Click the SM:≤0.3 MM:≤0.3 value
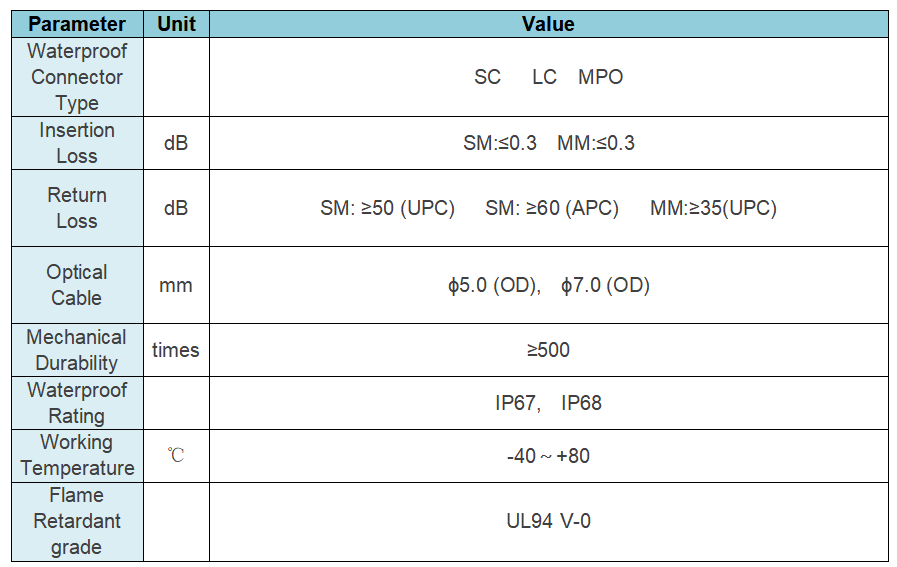The height and width of the screenshot is (567, 897). pos(548,143)
